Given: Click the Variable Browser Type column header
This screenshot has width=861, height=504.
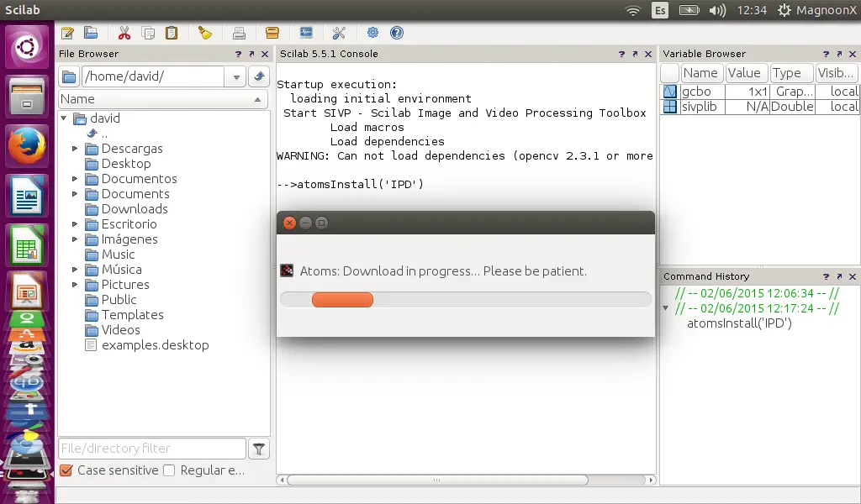Looking at the screenshot, I should tap(790, 73).
